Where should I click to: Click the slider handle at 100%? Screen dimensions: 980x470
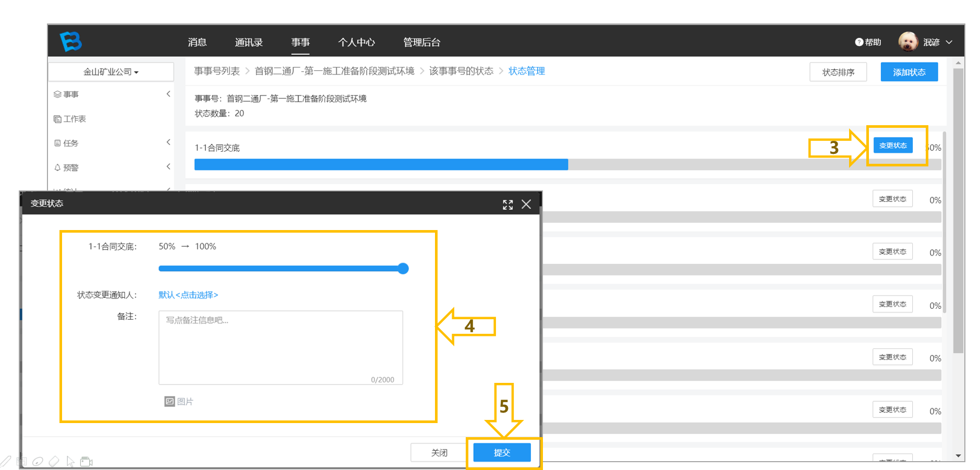(x=403, y=269)
